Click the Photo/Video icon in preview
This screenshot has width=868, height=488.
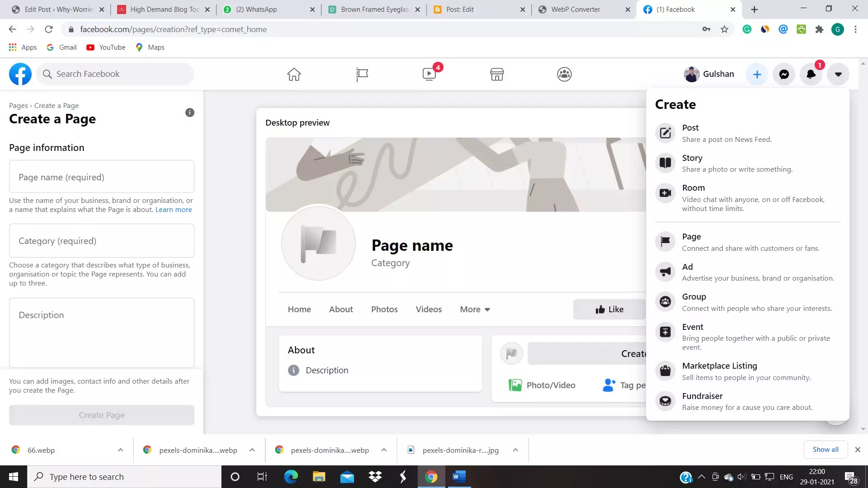515,385
